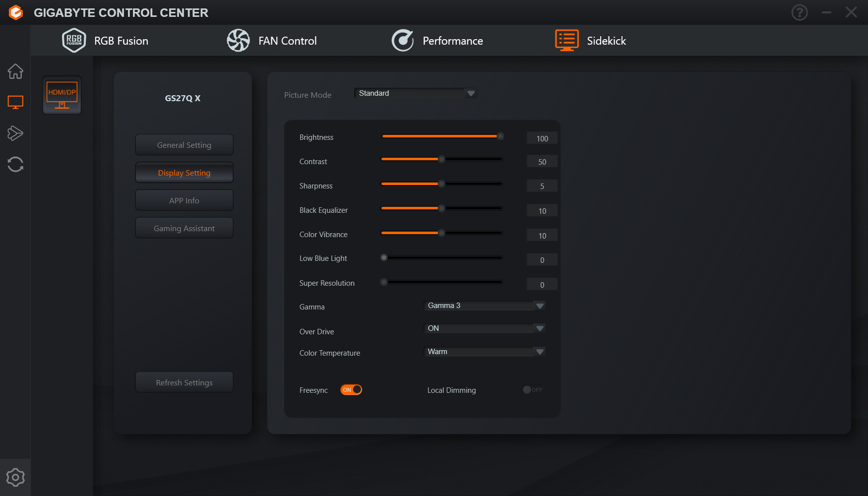Select Display Setting
868x496 pixels.
coord(184,173)
